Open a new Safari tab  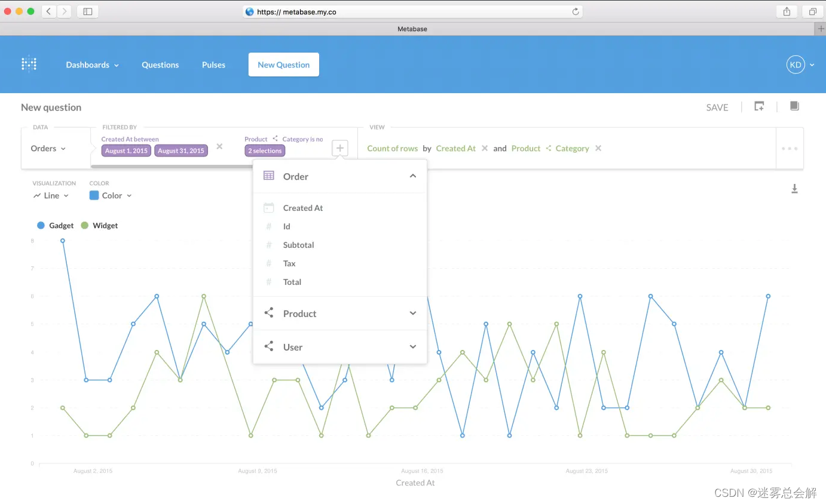point(821,29)
